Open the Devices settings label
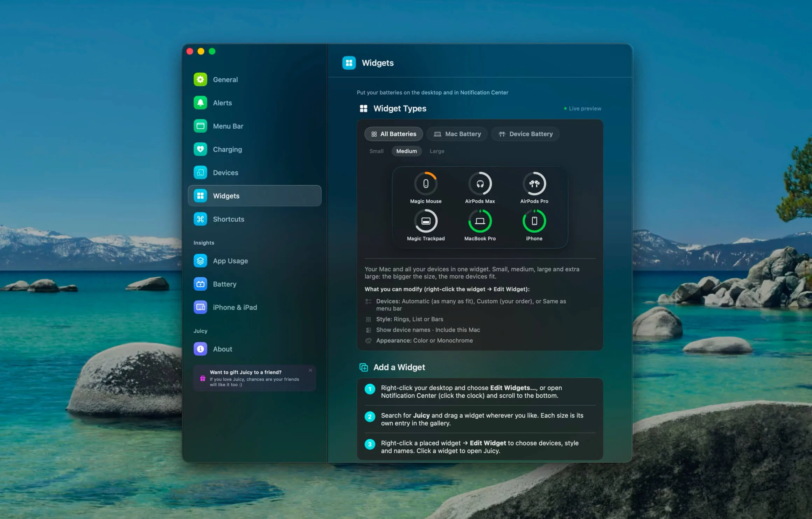812x519 pixels. pos(226,173)
